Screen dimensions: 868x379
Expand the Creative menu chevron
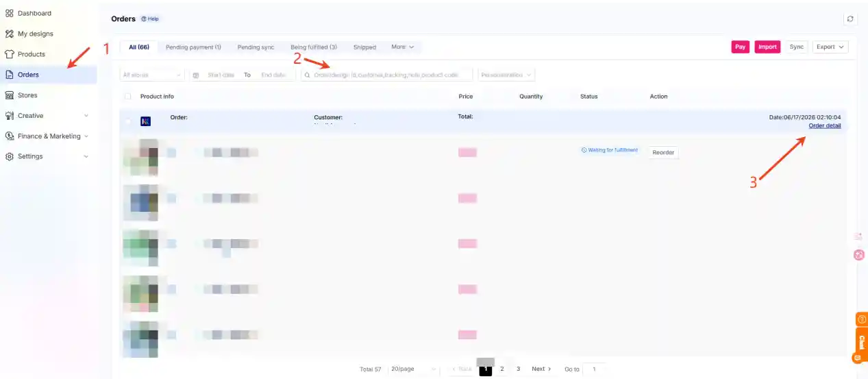coord(86,116)
